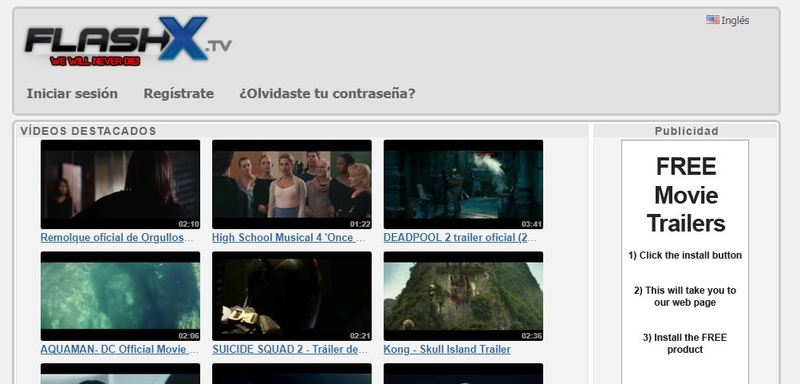Play the Suicide Squad 2 thumbnail
Image resolution: width=800 pixels, height=384 pixels.
tap(292, 296)
